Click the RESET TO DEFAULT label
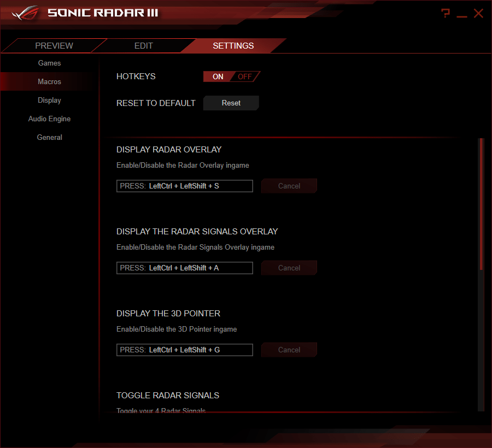This screenshot has width=492, height=448. coord(156,103)
